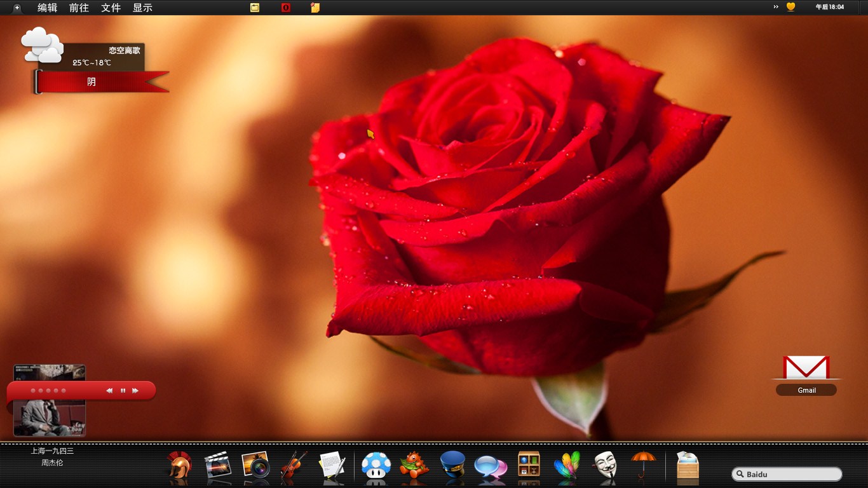Open the wooden shelf apps dock icon
This screenshot has width=868, height=488.
click(529, 465)
